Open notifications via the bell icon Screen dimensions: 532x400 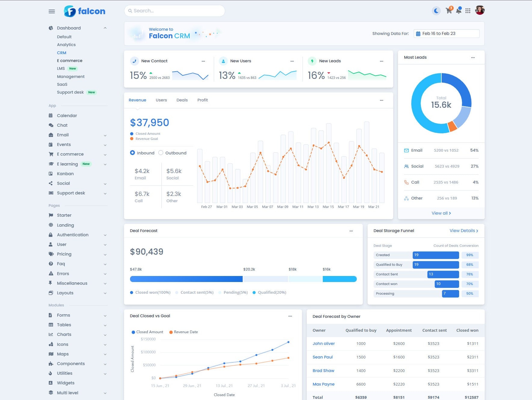(459, 11)
